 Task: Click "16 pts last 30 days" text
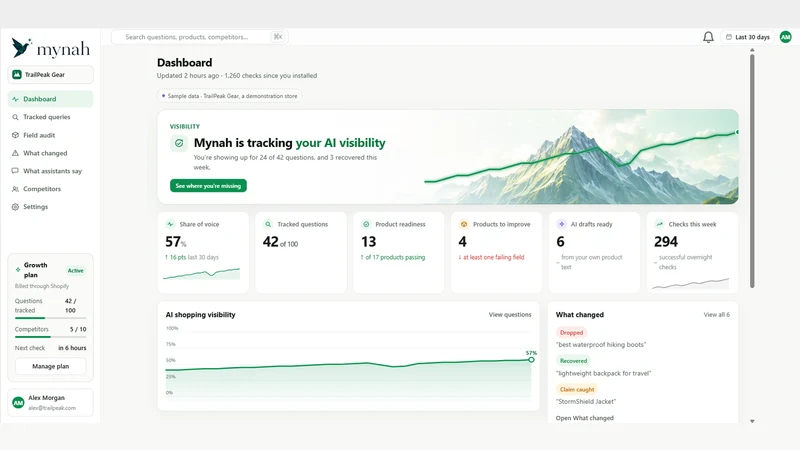tap(192, 257)
